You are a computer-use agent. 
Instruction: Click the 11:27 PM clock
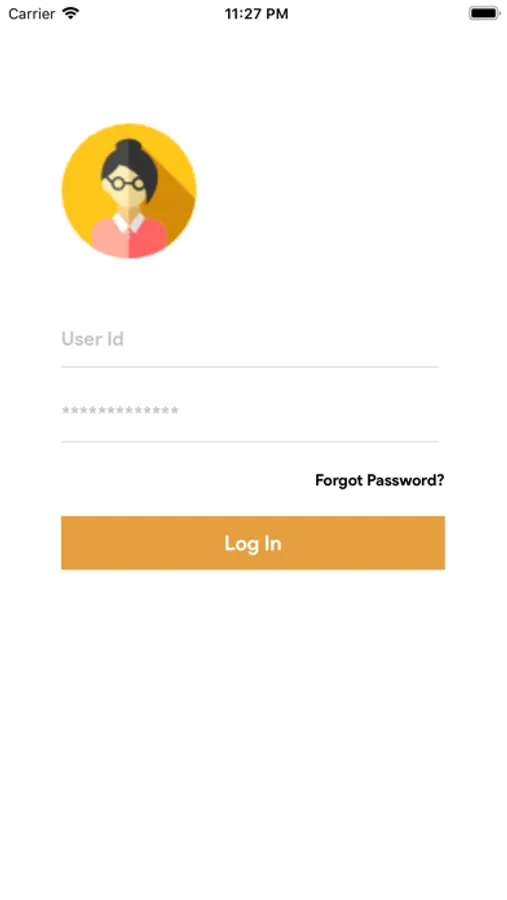pyautogui.click(x=256, y=14)
